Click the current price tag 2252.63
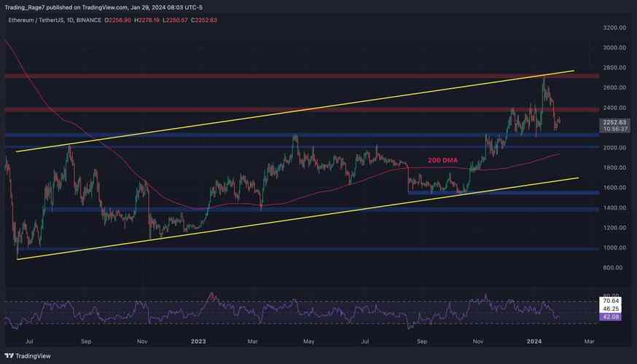Image resolution: width=637 pixels, height=364 pixels. click(614, 122)
